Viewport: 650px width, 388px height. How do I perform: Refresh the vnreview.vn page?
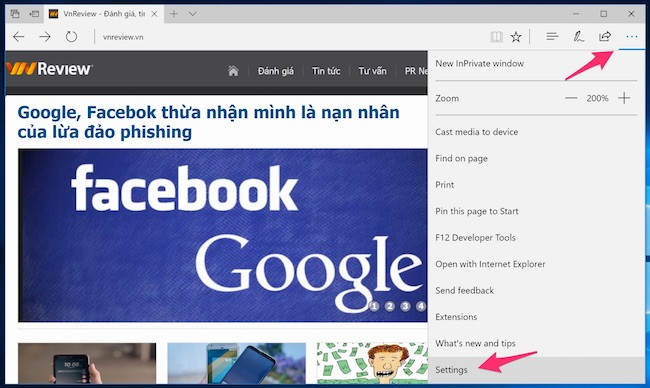(x=71, y=37)
